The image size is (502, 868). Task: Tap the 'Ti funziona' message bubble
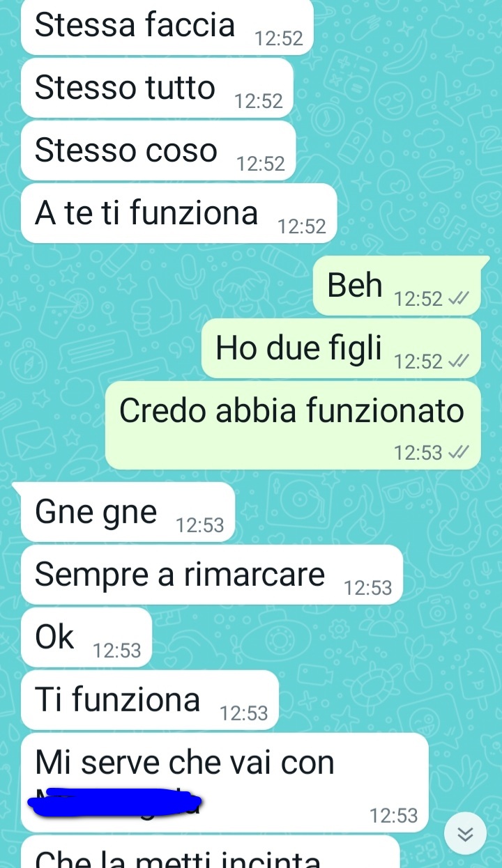point(150,700)
